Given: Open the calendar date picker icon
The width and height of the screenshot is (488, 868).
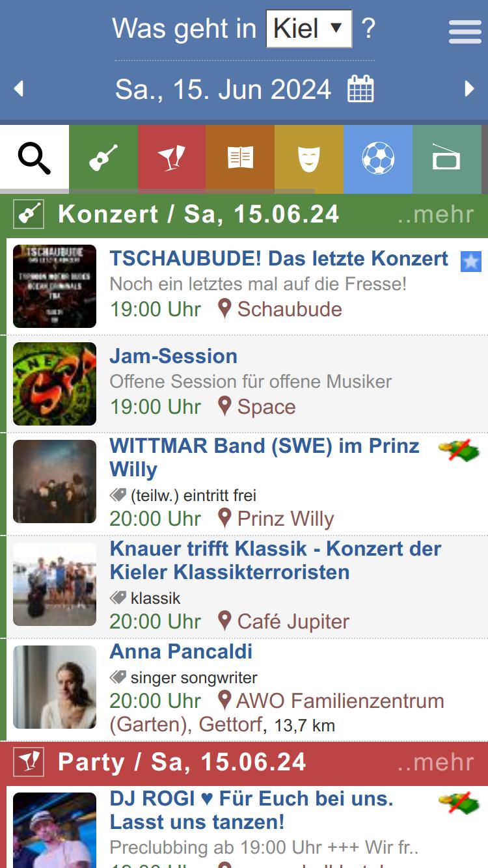Looking at the screenshot, I should click(360, 89).
